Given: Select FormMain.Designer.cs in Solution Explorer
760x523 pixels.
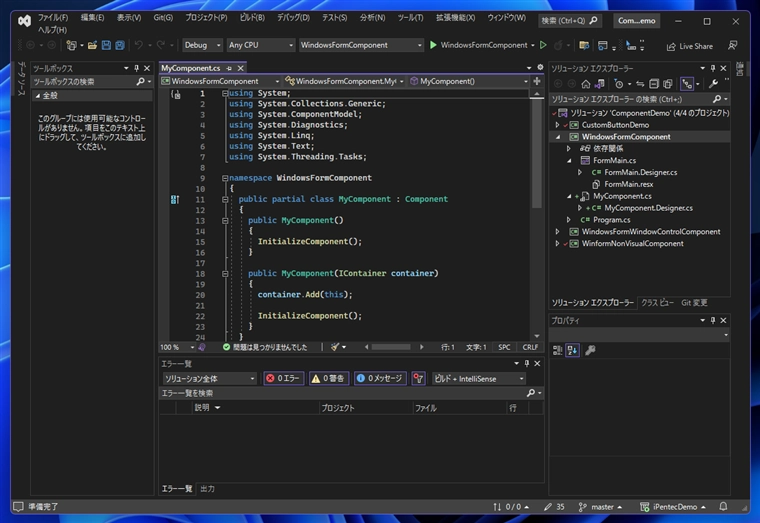Looking at the screenshot, I should pyautogui.click(x=640, y=173).
